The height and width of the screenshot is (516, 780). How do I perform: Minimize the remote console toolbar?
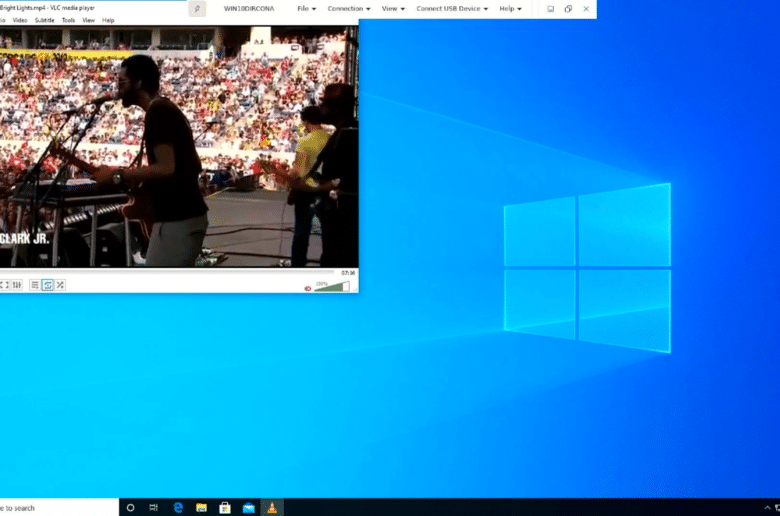click(x=550, y=8)
